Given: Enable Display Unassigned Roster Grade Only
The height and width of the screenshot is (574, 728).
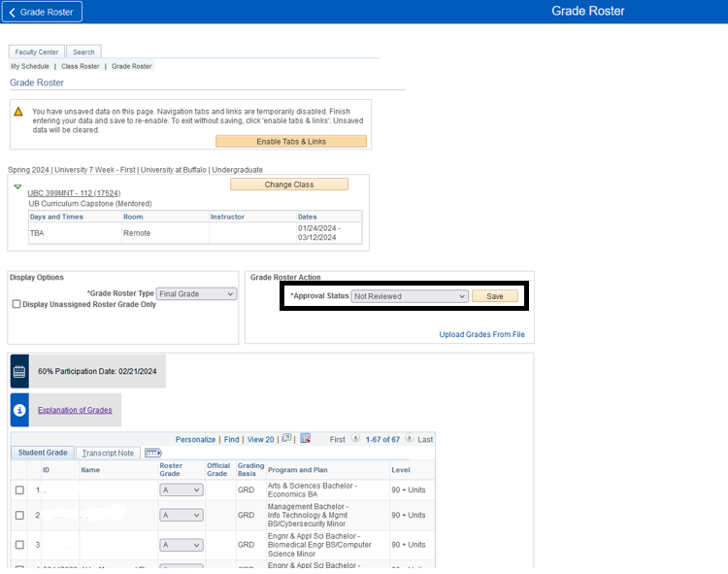Looking at the screenshot, I should [17, 304].
